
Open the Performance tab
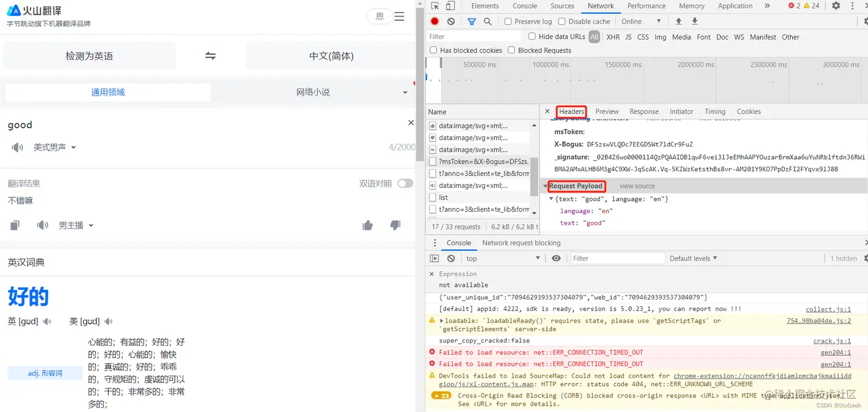(x=646, y=6)
